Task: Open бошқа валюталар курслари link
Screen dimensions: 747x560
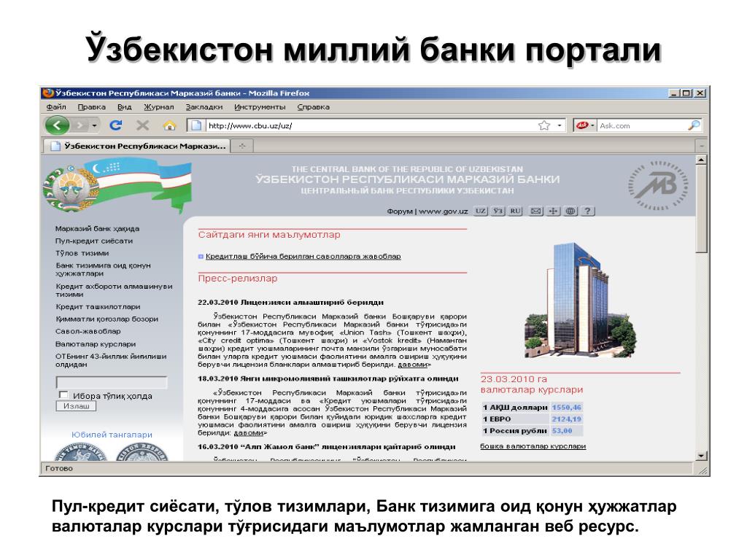Action: [533, 447]
